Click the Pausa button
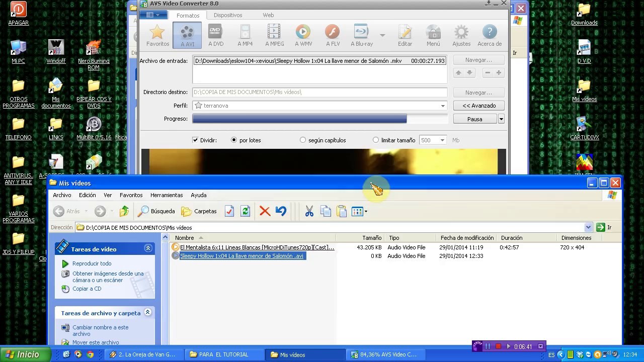The image size is (644, 362). [x=475, y=119]
